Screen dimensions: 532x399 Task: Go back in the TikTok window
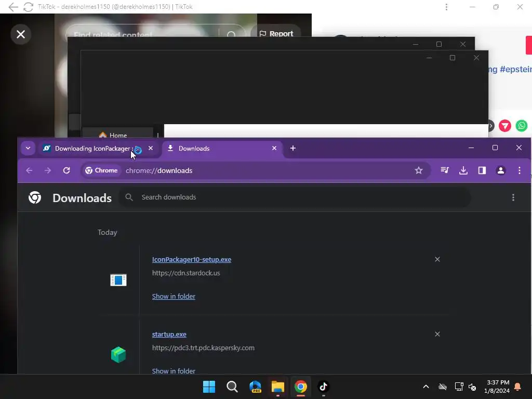pyautogui.click(x=13, y=7)
